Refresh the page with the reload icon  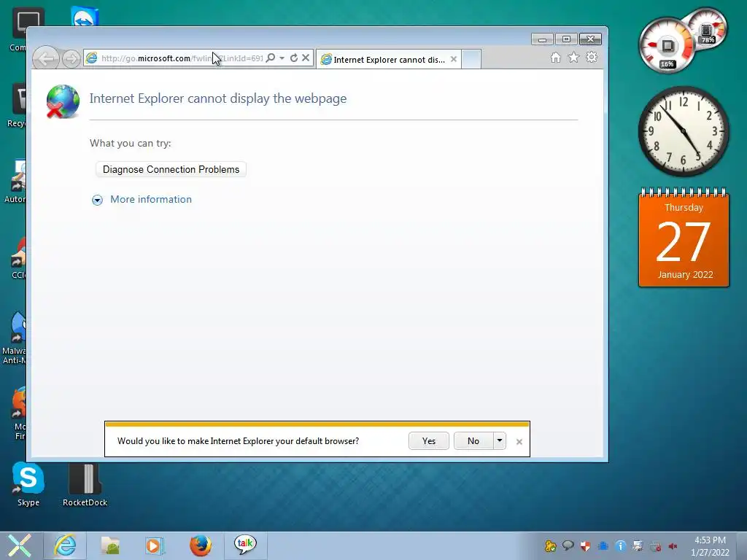coord(294,58)
